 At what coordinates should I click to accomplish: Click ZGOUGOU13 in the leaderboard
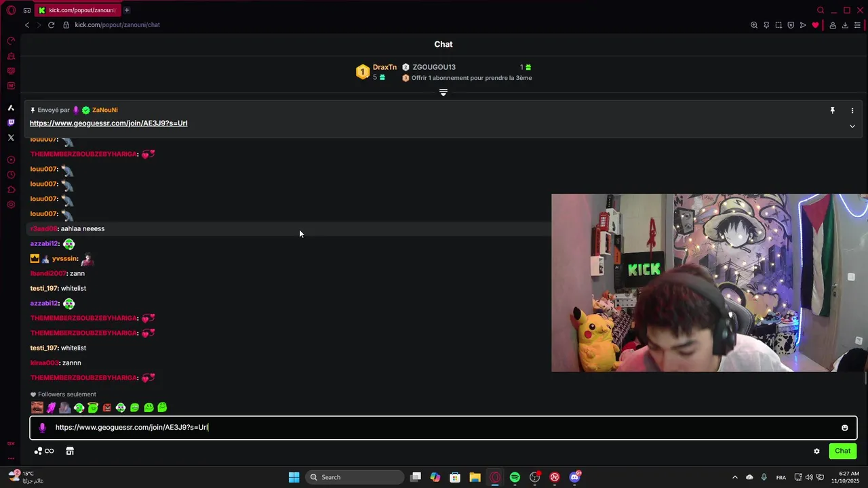[434, 67]
